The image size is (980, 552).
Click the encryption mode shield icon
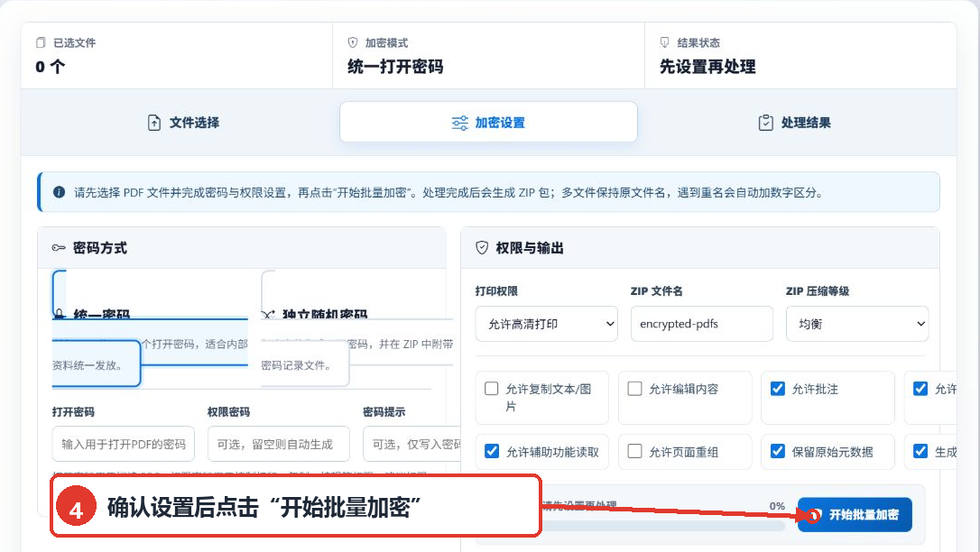(353, 42)
